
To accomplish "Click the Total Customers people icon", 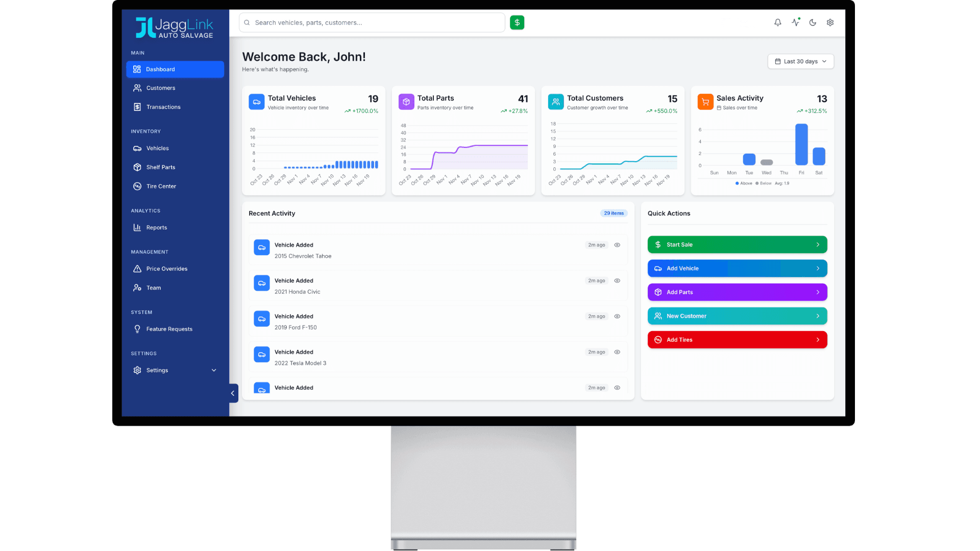I will 555,102.
